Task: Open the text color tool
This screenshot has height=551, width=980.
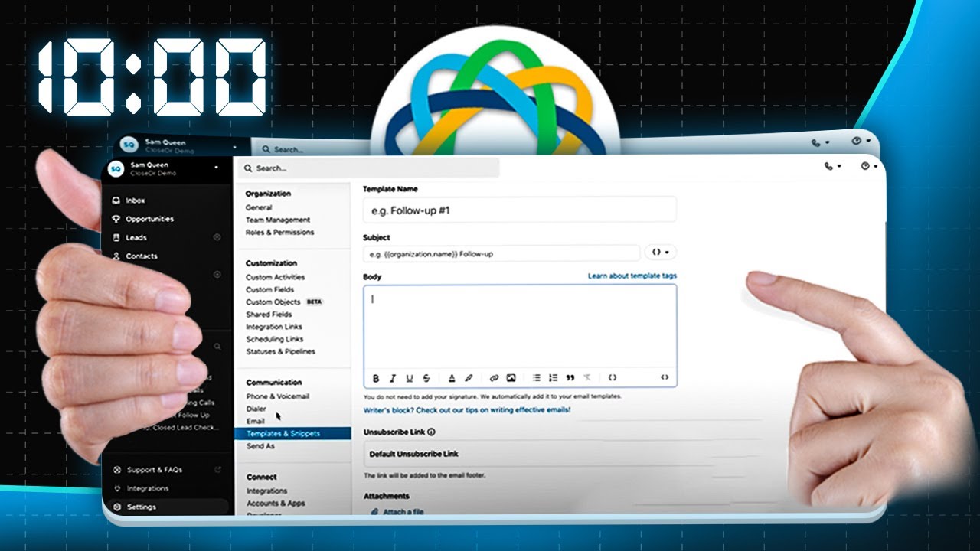Action: point(452,378)
